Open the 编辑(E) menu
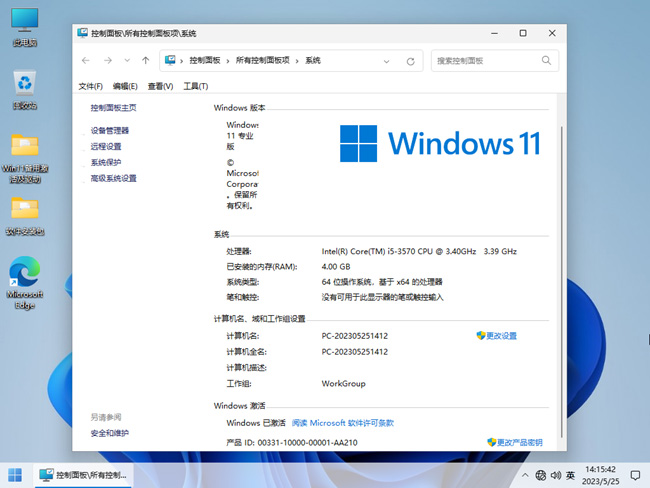This screenshot has width=650, height=488. [x=125, y=86]
